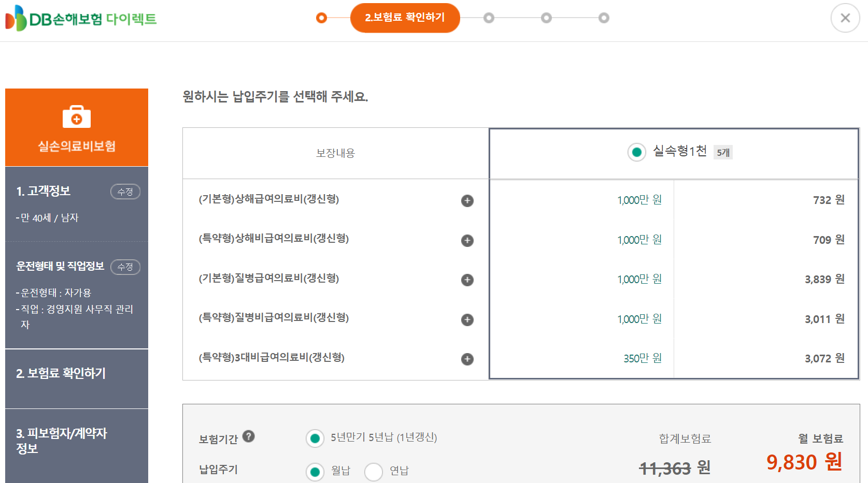This screenshot has height=483, width=868.
Task: Select 5년만기 5년납 (1년갱신) radio button
Action: (315, 438)
